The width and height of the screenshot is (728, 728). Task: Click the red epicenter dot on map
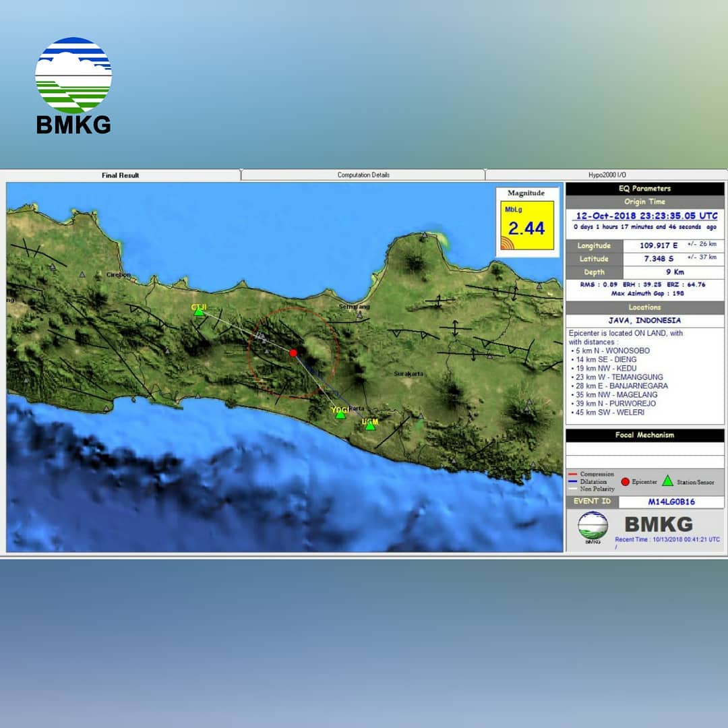(x=293, y=353)
